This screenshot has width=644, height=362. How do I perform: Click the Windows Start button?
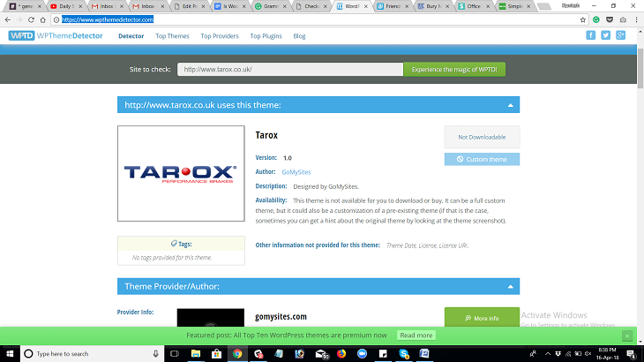pos(10,353)
